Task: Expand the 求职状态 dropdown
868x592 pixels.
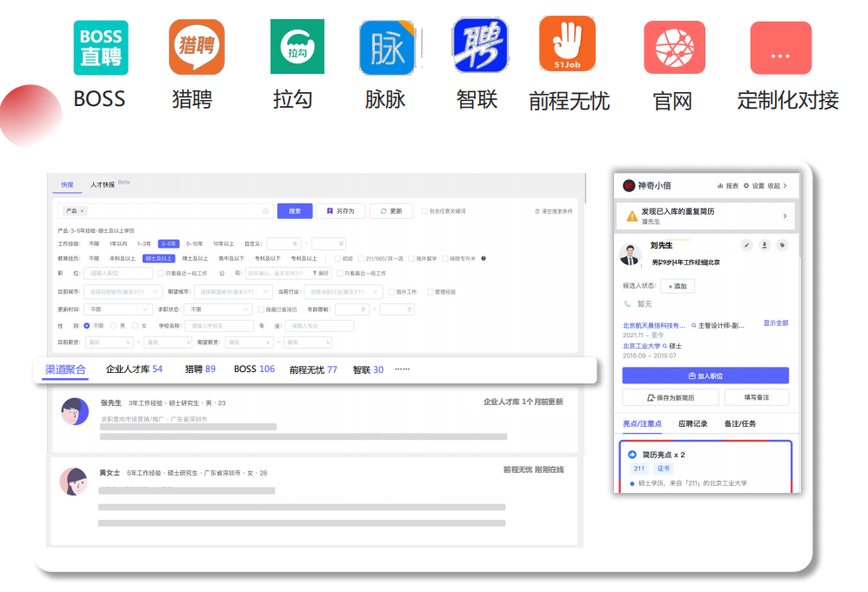Action: pyautogui.click(x=218, y=309)
